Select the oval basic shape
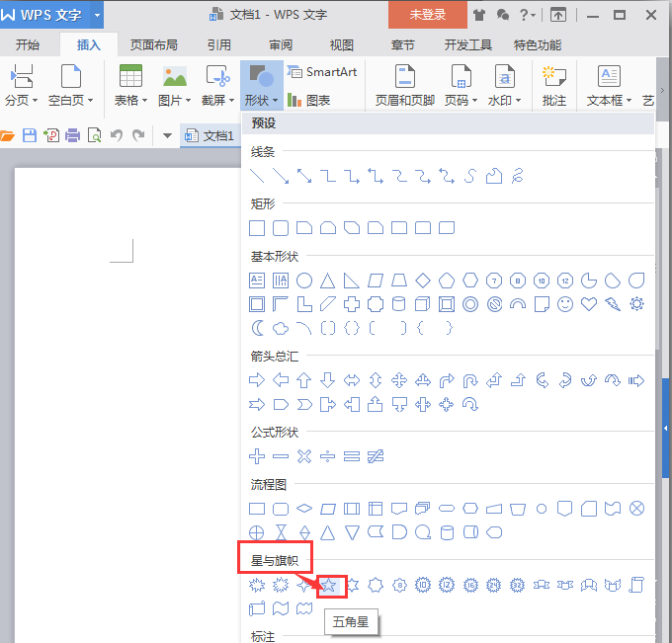The height and width of the screenshot is (643, 672). (x=304, y=281)
